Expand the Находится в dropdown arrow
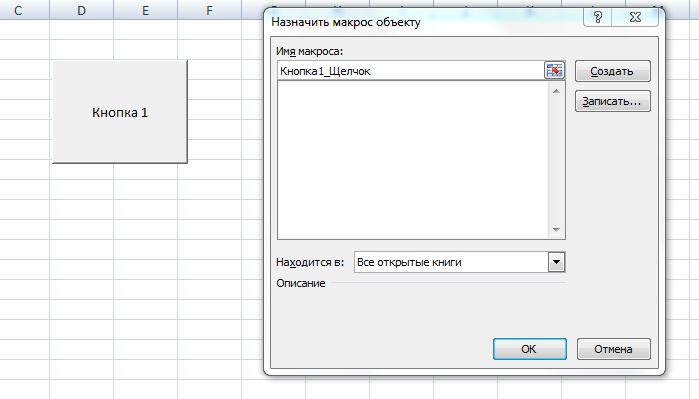 coord(556,262)
